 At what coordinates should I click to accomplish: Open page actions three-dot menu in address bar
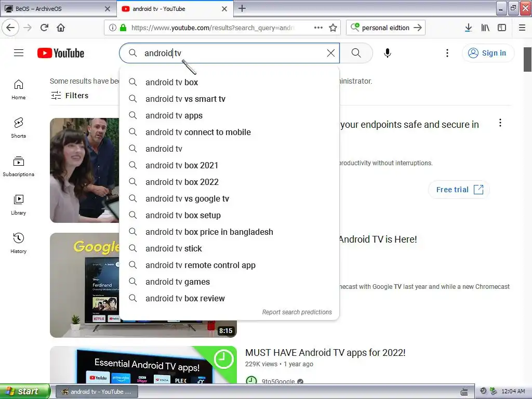click(318, 28)
